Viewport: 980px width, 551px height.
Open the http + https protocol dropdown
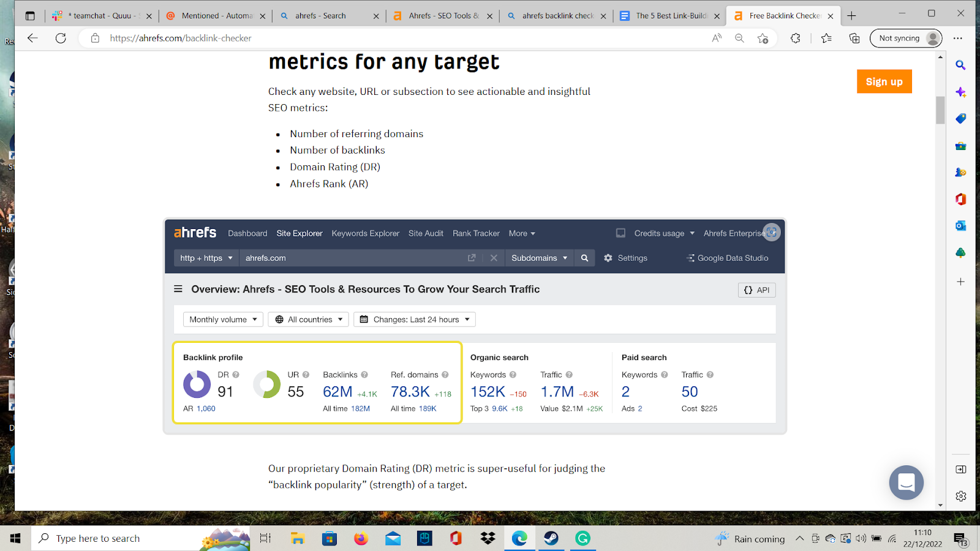[206, 258]
